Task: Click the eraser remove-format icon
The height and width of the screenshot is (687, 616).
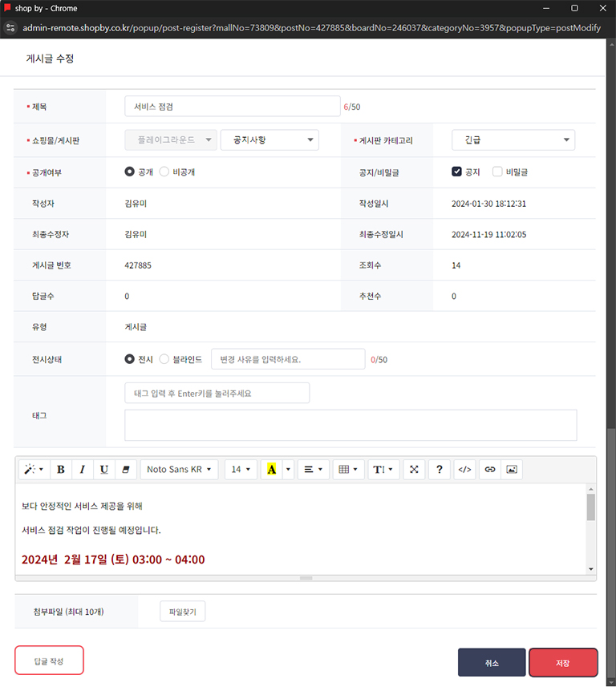Action: click(126, 470)
